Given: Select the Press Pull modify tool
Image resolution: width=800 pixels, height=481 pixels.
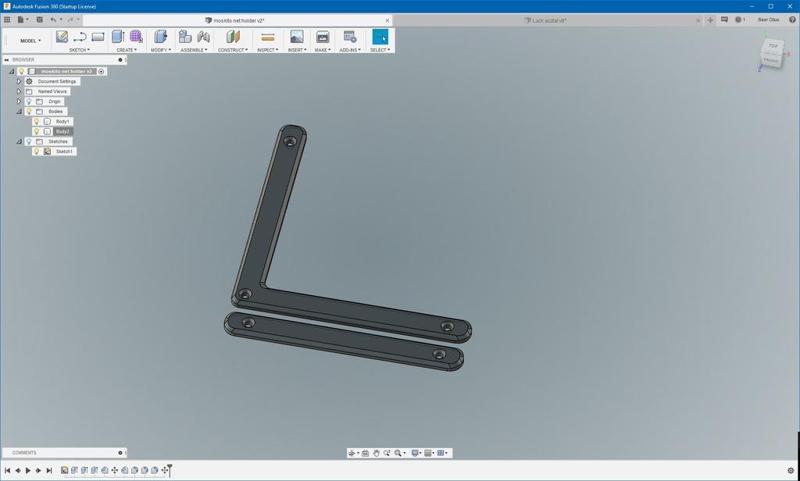Looking at the screenshot, I should 160,37.
